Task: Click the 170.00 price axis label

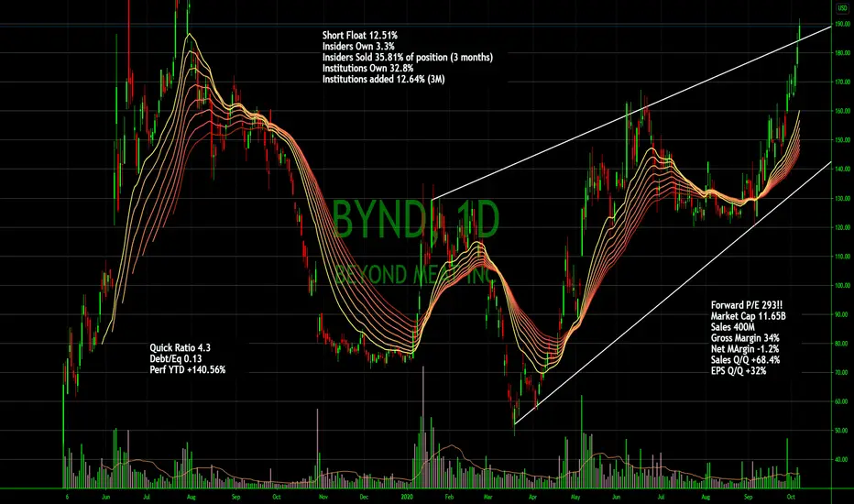Action: pyautogui.click(x=842, y=82)
